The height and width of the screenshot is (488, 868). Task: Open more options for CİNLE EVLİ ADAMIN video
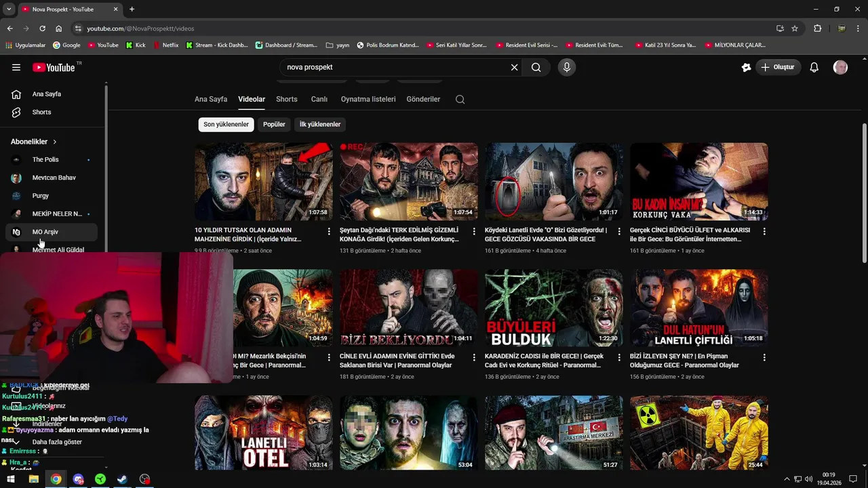point(474,357)
